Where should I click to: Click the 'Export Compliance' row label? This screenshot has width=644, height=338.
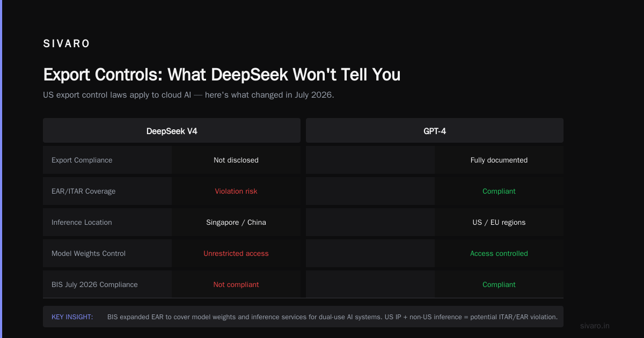coord(82,160)
